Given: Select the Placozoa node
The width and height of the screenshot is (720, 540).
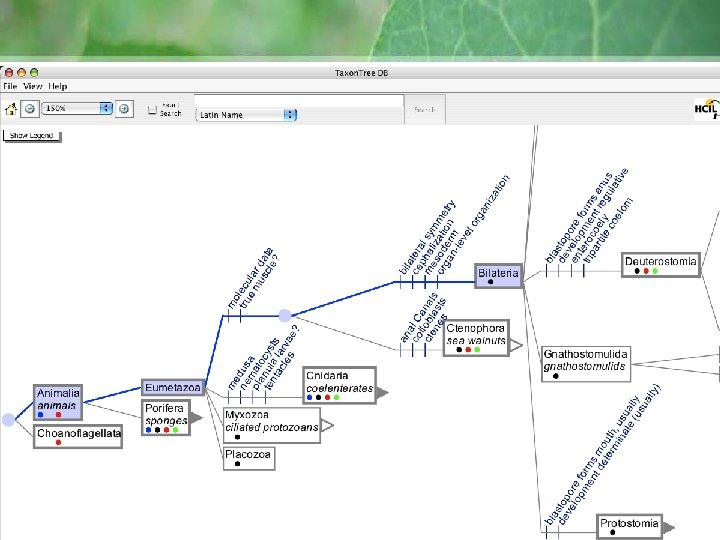Looking at the screenshot, I should point(249,458).
